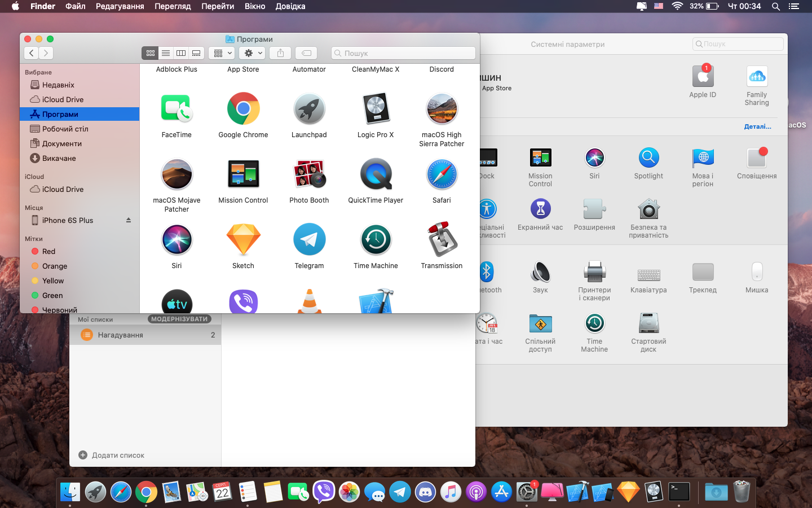Switch Finder to list view

click(166, 53)
